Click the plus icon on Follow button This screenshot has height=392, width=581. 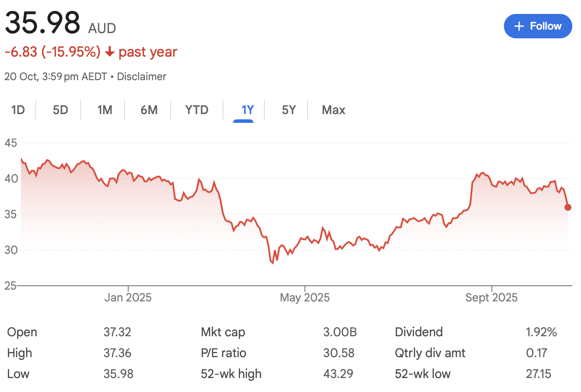click(x=519, y=26)
